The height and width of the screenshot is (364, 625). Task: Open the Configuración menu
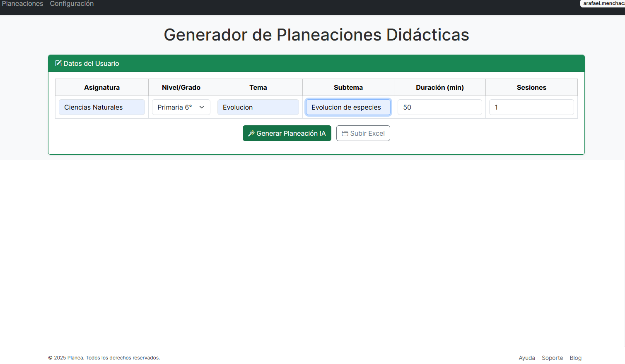[x=71, y=4]
